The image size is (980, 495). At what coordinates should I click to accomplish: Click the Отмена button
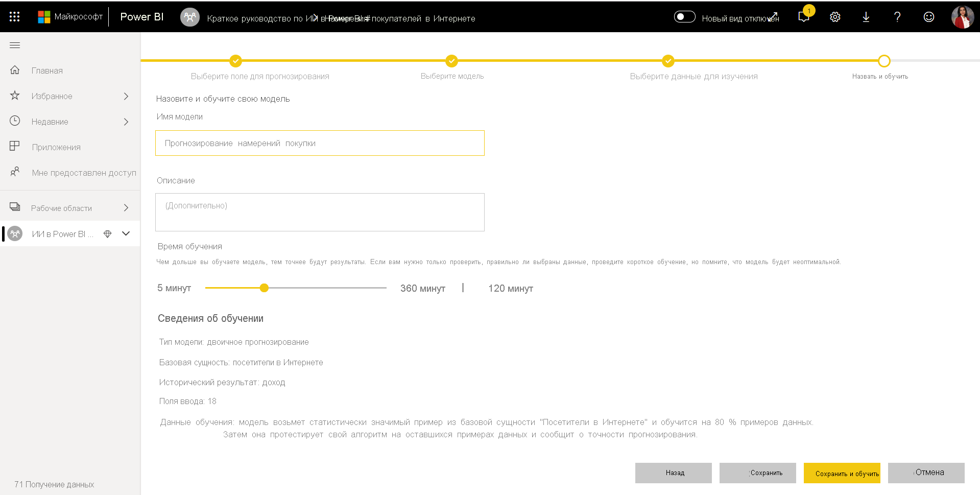(926, 473)
